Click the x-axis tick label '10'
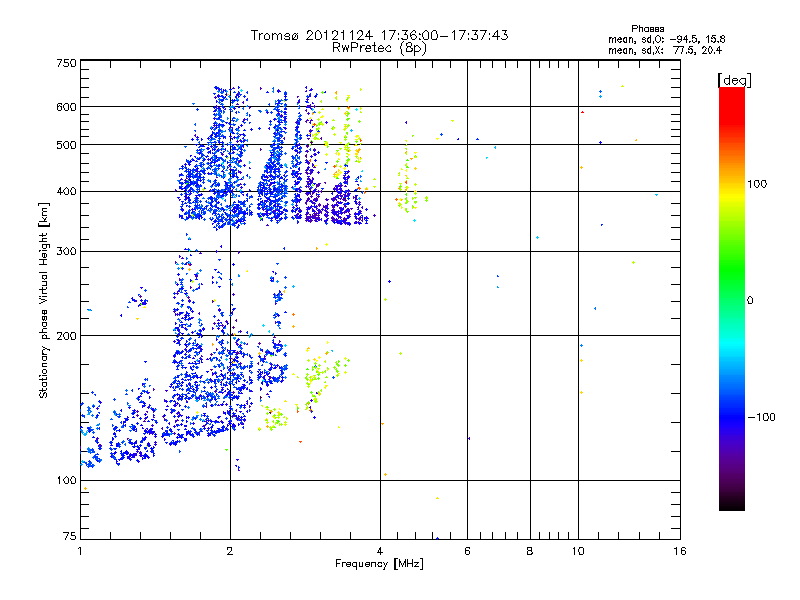This screenshot has width=800, height=600. tap(578, 551)
